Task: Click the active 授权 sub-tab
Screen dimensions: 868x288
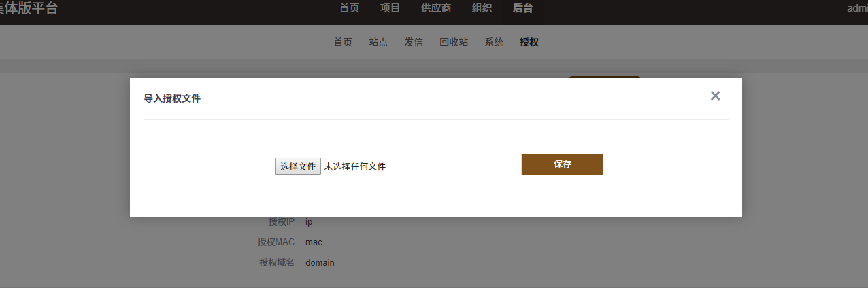Action: 529,42
